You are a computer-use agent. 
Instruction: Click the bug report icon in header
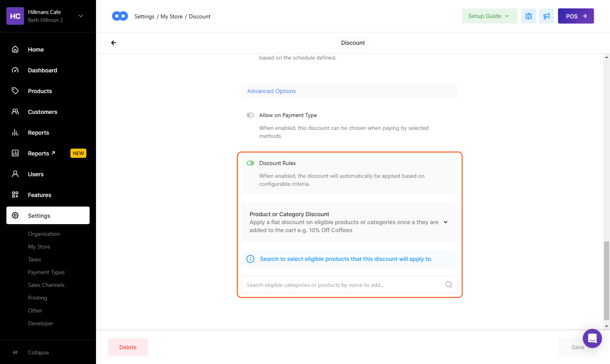(528, 16)
